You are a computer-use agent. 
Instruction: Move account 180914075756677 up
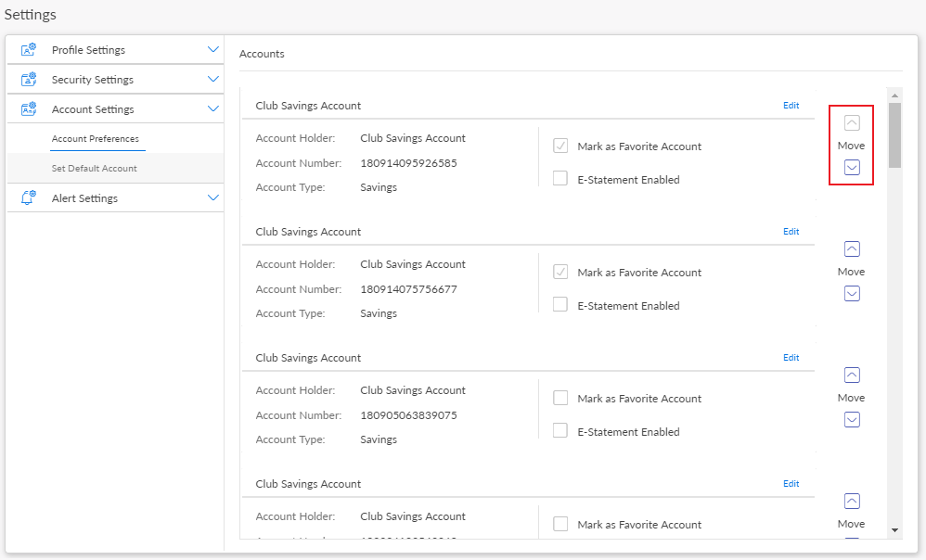coord(852,249)
